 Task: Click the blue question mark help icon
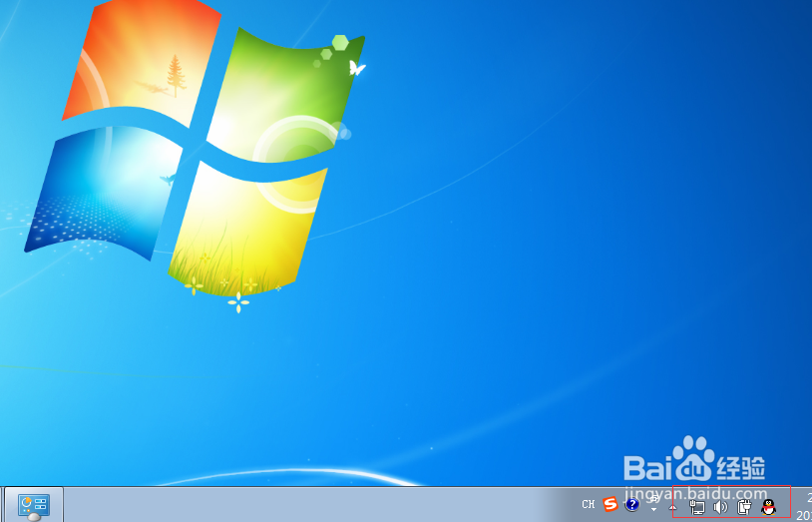pyautogui.click(x=631, y=504)
